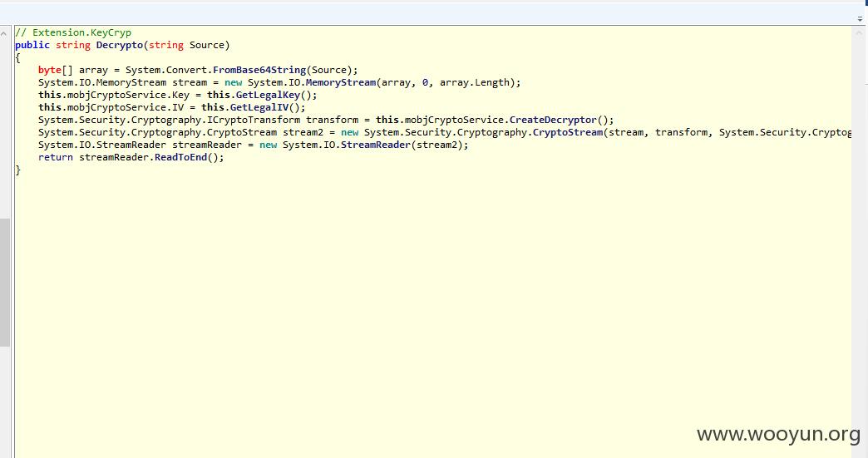Click the red 'byte' keyword

pos(50,70)
